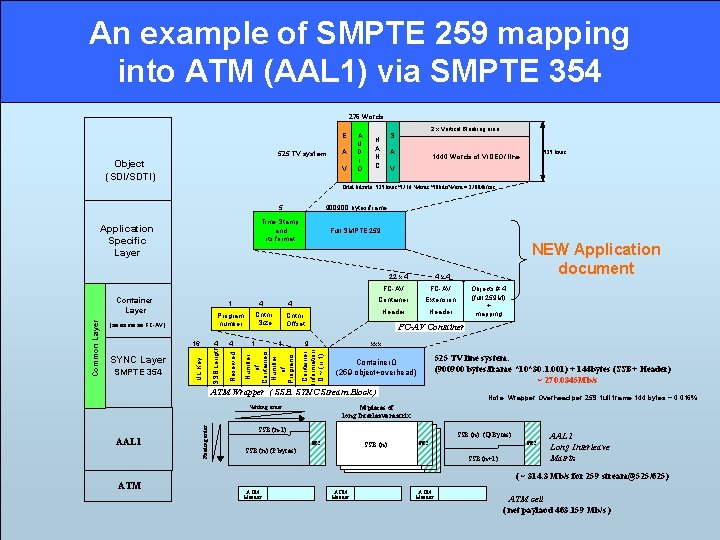Click the 'Reading order' downward arrow
Screen dimensions: 720x540
click(219, 443)
